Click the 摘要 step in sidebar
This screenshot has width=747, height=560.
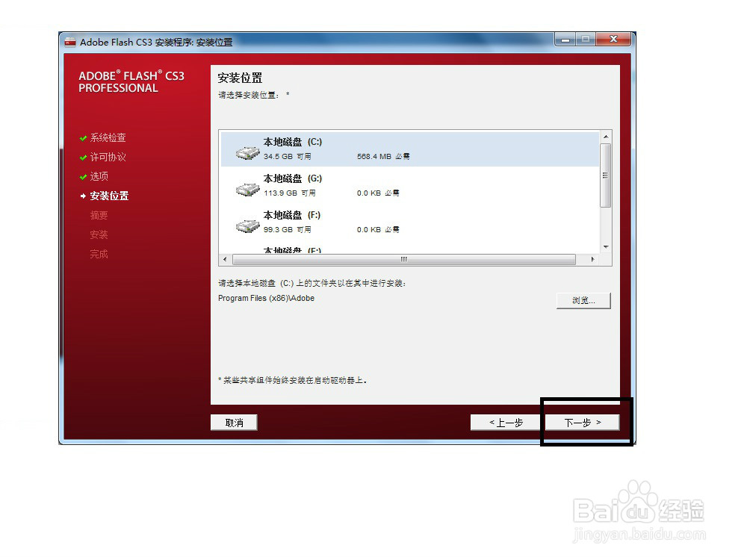click(99, 215)
